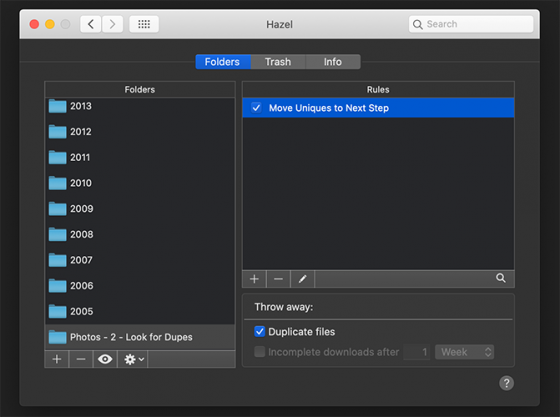Uncheck Duplicate files checkbox
Image resolution: width=560 pixels, height=417 pixels.
260,331
